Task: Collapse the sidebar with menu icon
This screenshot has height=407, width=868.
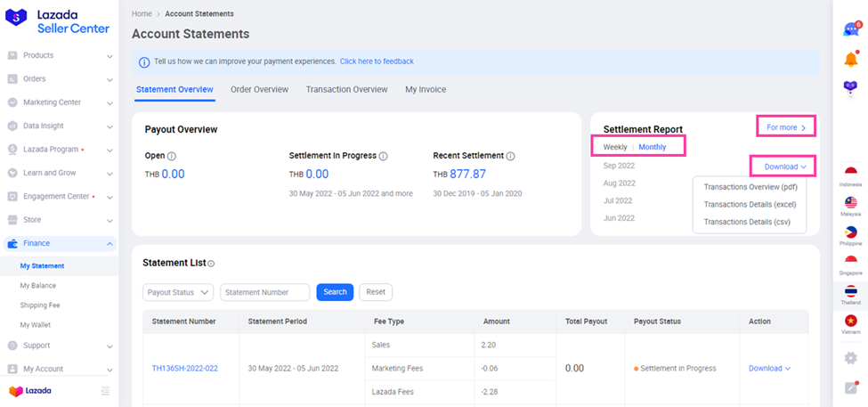Action: click(x=106, y=391)
